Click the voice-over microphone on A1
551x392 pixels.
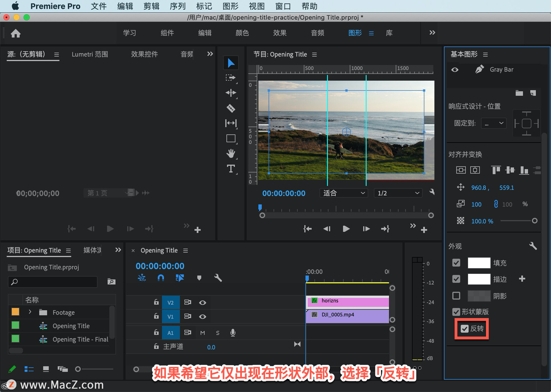pos(233,333)
